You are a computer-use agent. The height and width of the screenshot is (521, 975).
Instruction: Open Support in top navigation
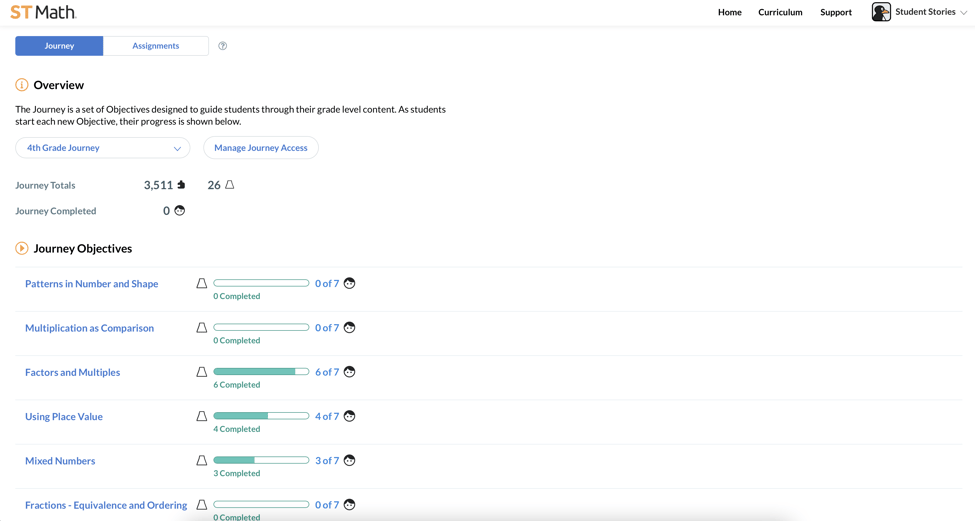836,12
